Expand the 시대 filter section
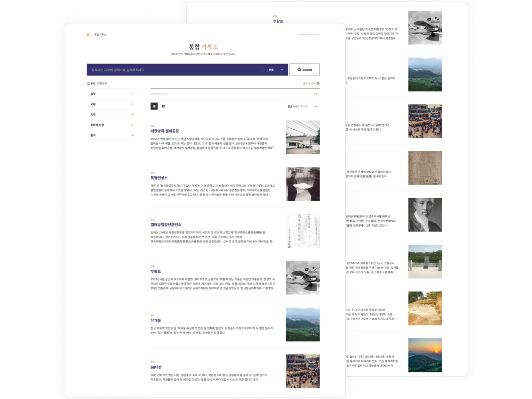The height and width of the screenshot is (399, 532). coord(132,104)
